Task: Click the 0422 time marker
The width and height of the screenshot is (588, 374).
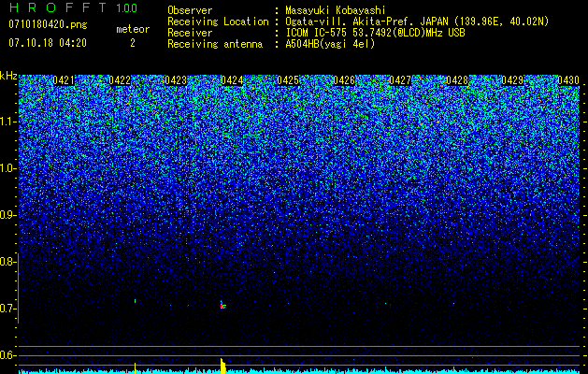Action: tap(120, 80)
